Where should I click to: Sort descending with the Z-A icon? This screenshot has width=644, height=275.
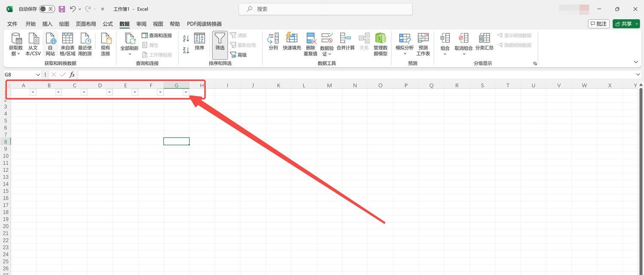[x=186, y=50]
